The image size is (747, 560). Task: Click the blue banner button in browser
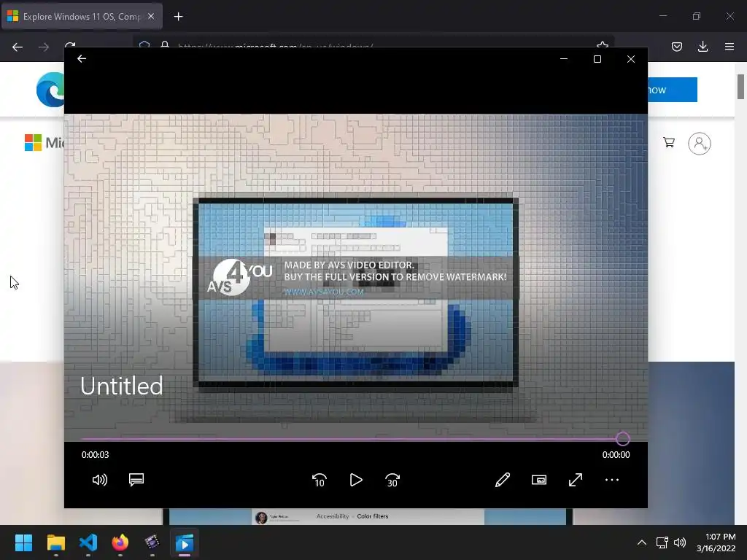pos(672,90)
